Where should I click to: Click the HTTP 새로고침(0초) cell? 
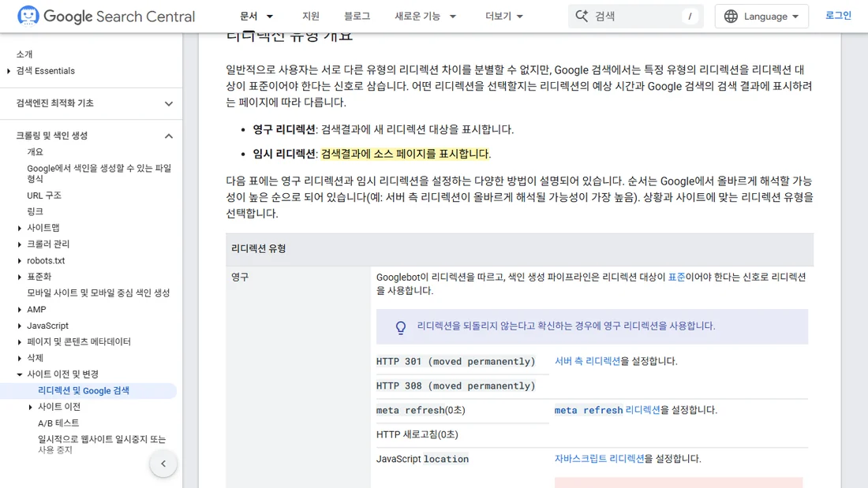(417, 434)
